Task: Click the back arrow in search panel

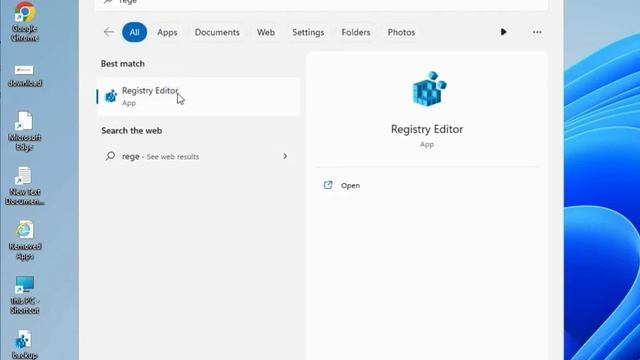Action: click(x=109, y=32)
